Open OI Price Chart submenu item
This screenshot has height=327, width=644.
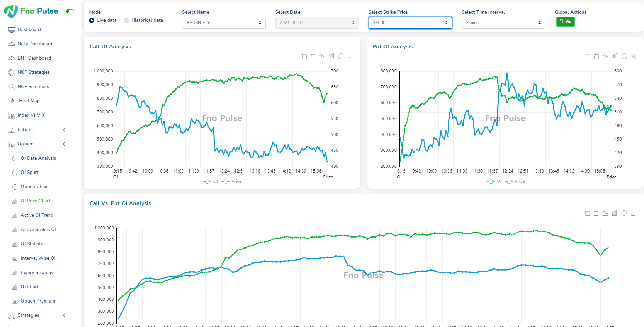tap(36, 201)
